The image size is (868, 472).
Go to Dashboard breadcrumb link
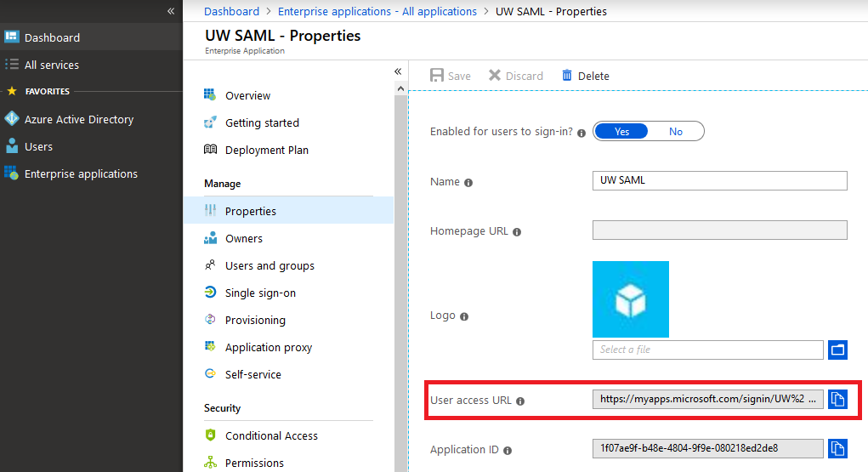[x=231, y=11]
